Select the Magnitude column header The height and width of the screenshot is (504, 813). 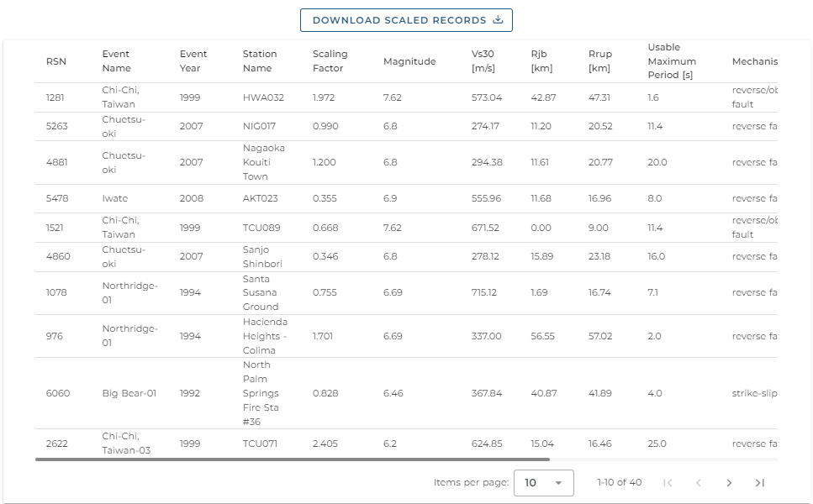click(x=409, y=61)
